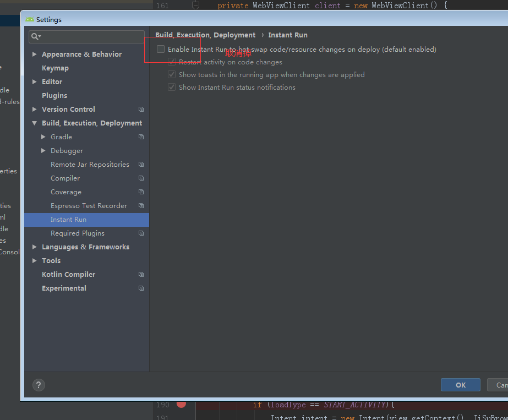This screenshot has width=508, height=420.
Task: Click the magnifier icon in the settings search box
Action: (x=35, y=36)
